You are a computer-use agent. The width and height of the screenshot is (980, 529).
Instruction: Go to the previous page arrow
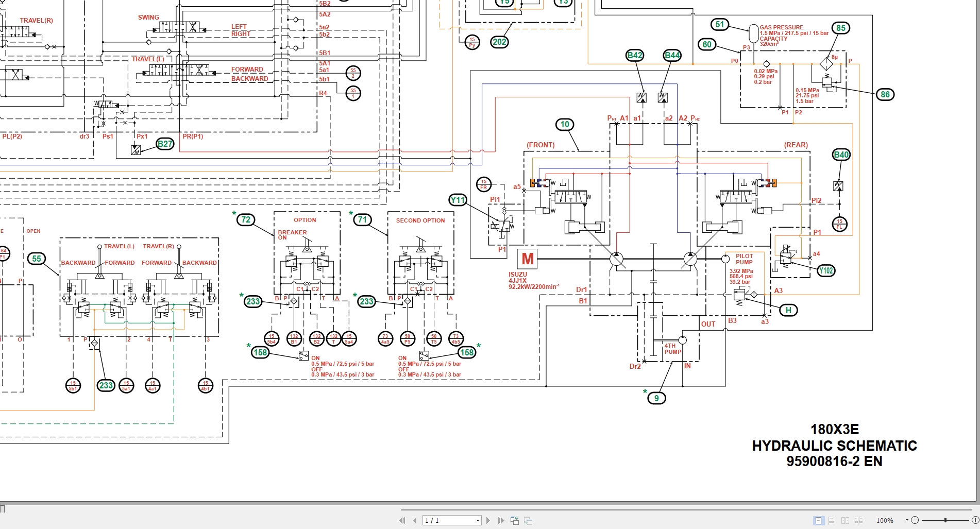pyautogui.click(x=415, y=520)
